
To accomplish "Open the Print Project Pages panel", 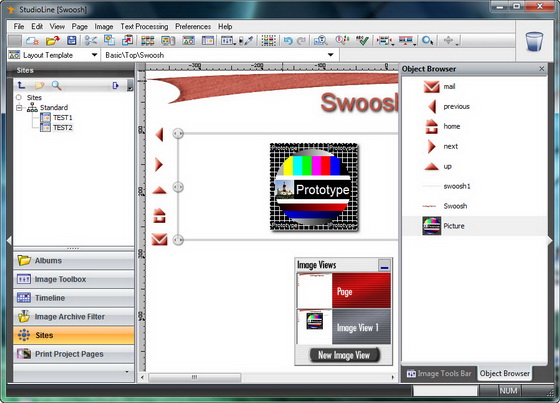I will (x=74, y=354).
